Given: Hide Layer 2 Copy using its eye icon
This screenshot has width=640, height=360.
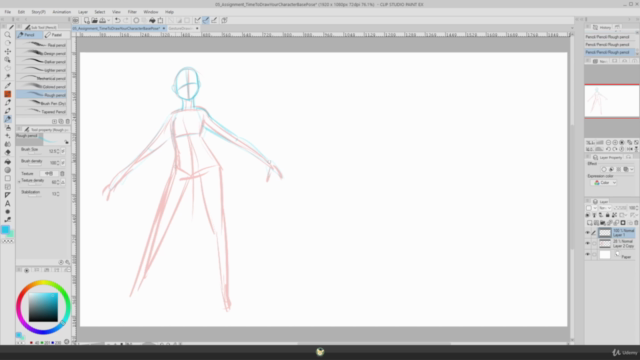Looking at the screenshot, I should coord(588,243).
